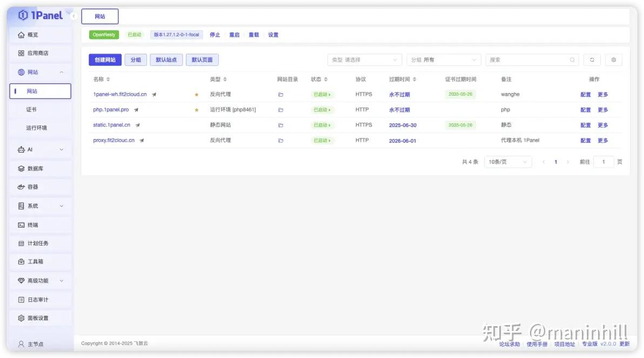The image size is (644, 358).
Task: Click the refresh table icon button
Action: [592, 60]
